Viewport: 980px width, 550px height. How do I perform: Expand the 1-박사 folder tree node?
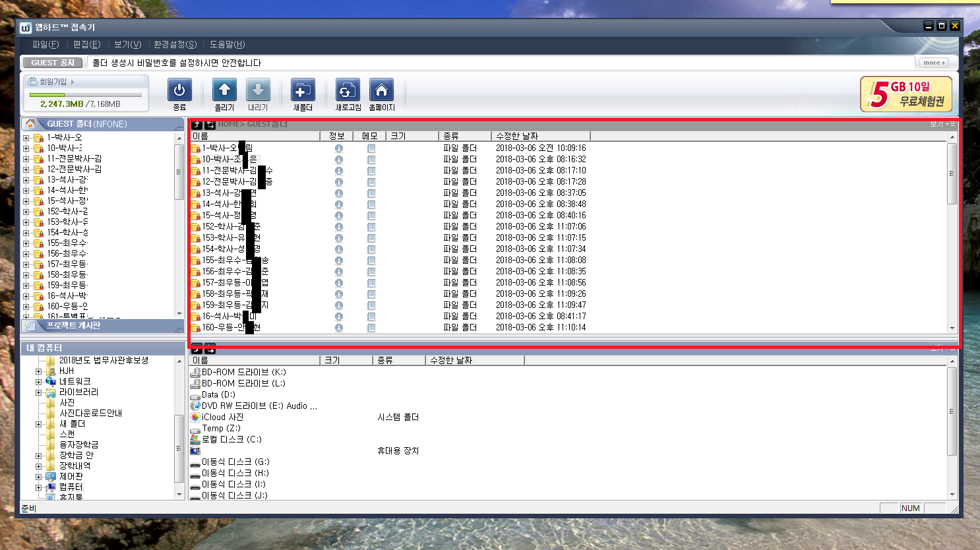26,138
